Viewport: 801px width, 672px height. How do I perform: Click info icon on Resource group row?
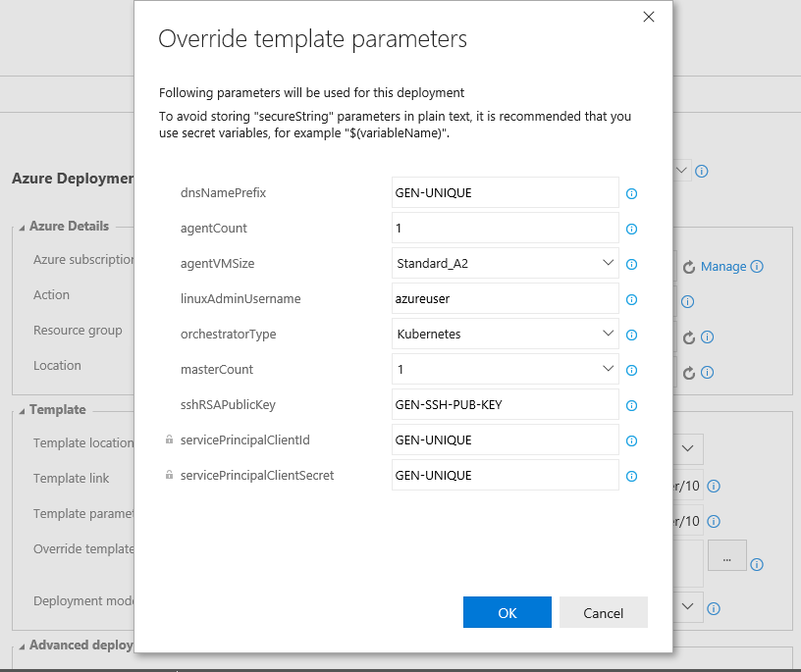pos(707,337)
